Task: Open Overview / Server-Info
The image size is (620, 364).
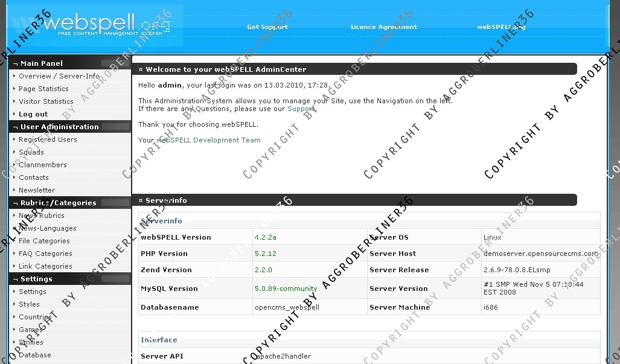Action: 59,76
